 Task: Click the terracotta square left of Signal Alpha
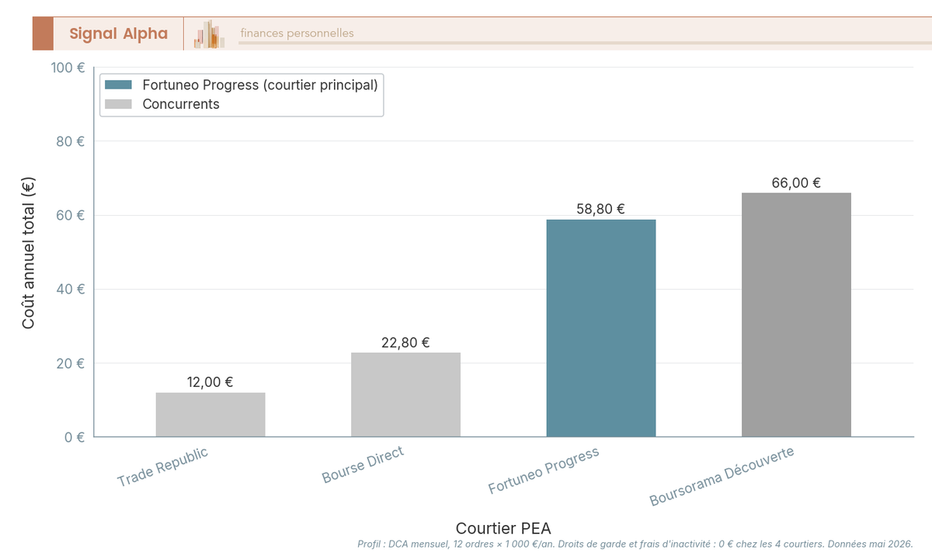point(43,33)
